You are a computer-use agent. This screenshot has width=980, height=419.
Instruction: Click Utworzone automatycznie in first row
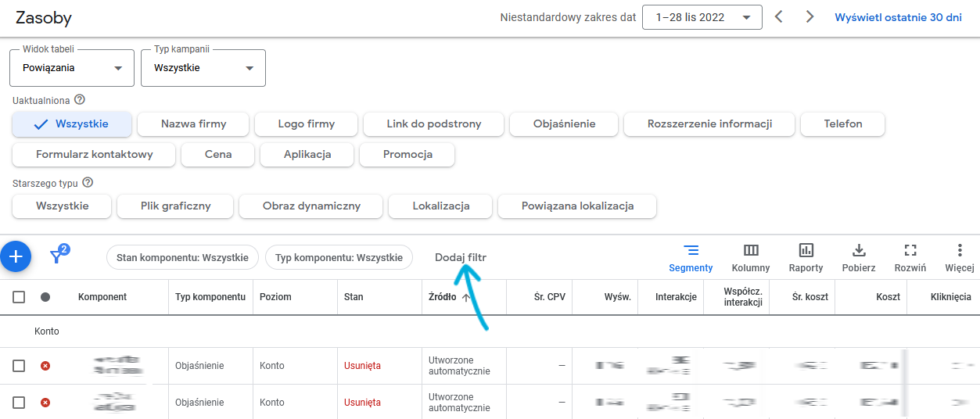[459, 366]
